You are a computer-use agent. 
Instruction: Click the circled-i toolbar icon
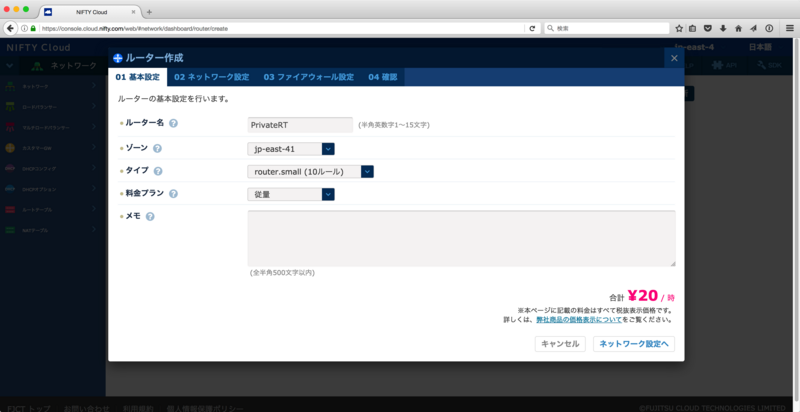(x=769, y=29)
